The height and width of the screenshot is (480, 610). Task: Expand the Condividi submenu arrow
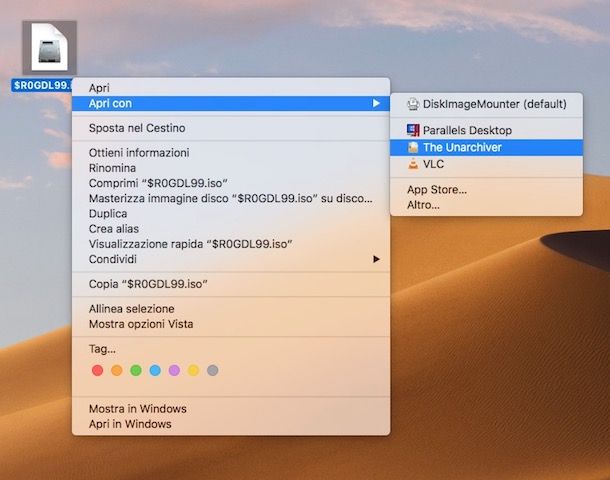[x=376, y=259]
